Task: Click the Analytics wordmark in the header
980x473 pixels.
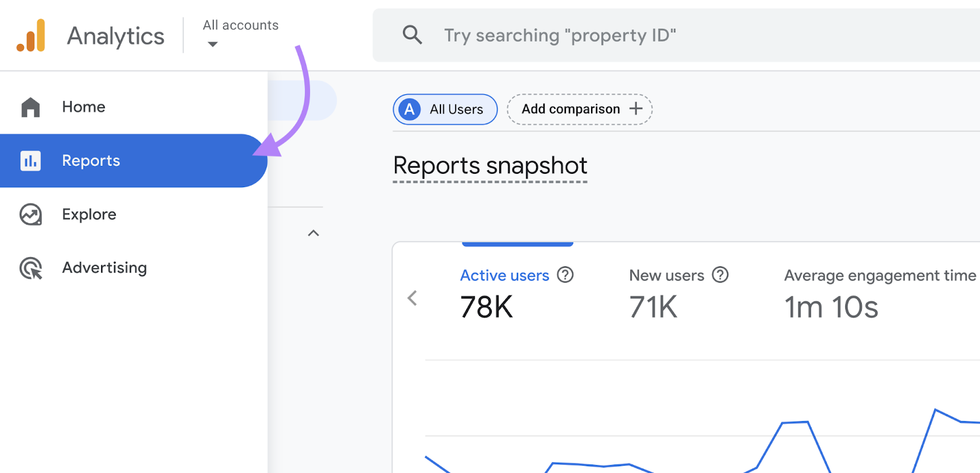Action: coord(116,36)
